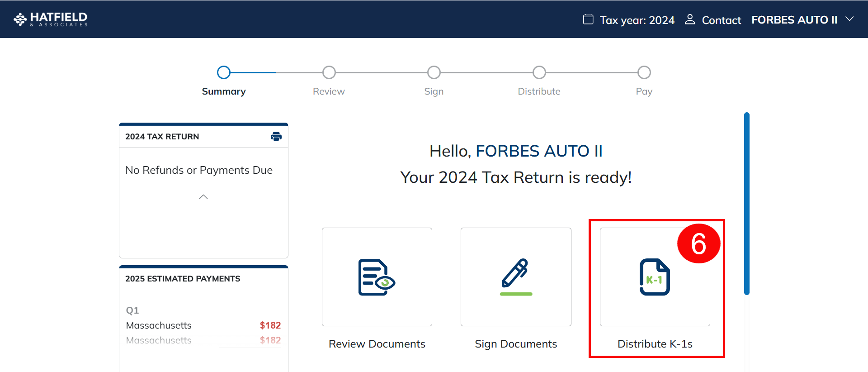Click the red number 6 badge
This screenshot has height=372, width=868.
point(698,244)
